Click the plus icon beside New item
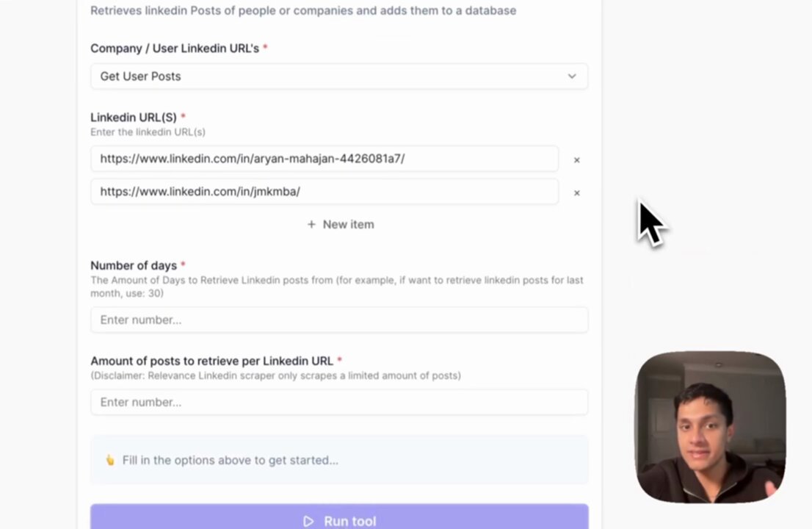 click(311, 224)
